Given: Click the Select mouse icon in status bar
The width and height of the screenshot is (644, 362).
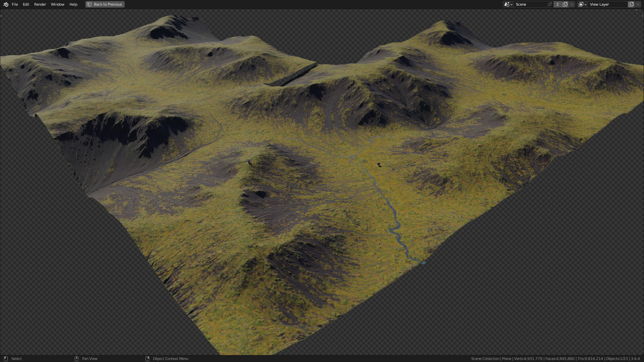Looking at the screenshot, I should tap(6, 359).
